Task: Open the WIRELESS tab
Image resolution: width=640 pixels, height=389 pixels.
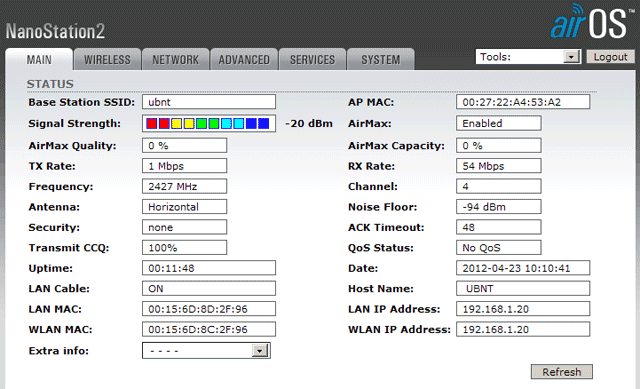Action: click(107, 60)
